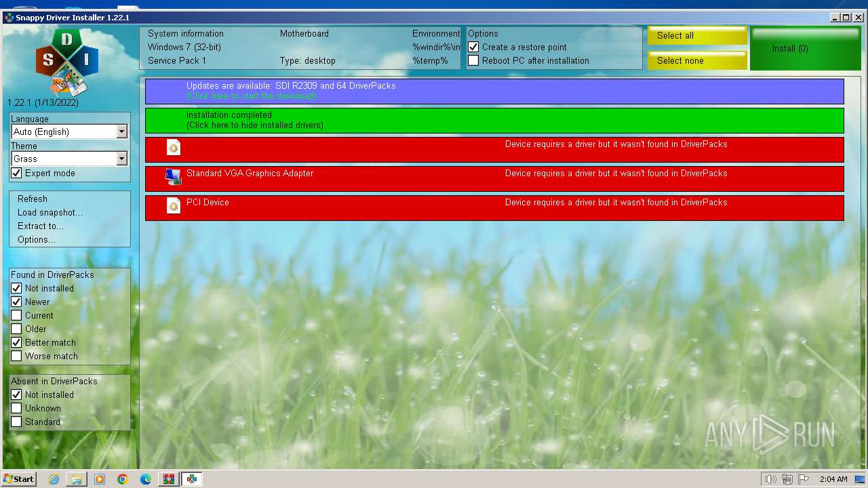Click the Show desktop icon beside the clock
868x488 pixels.
860,479
